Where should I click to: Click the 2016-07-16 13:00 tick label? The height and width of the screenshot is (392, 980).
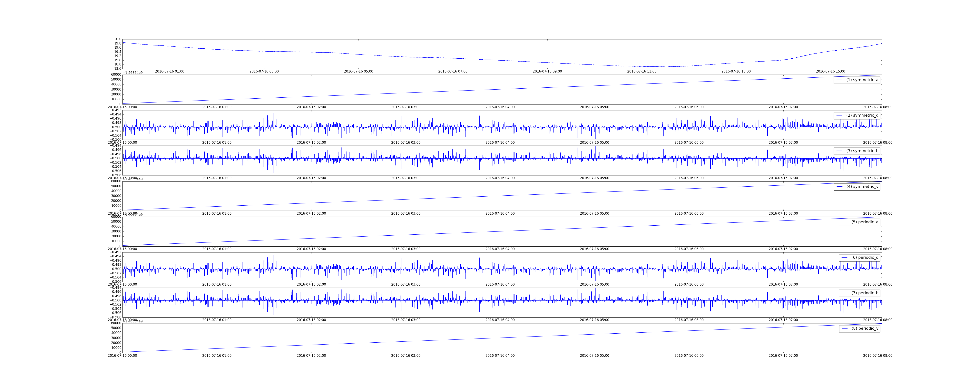(x=736, y=72)
